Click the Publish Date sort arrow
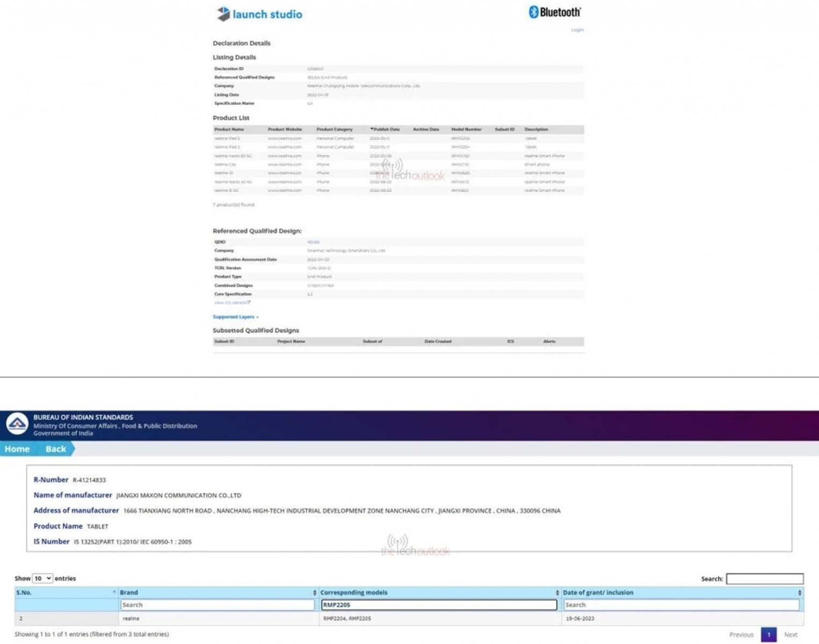This screenshot has height=644, width=819. [372, 129]
